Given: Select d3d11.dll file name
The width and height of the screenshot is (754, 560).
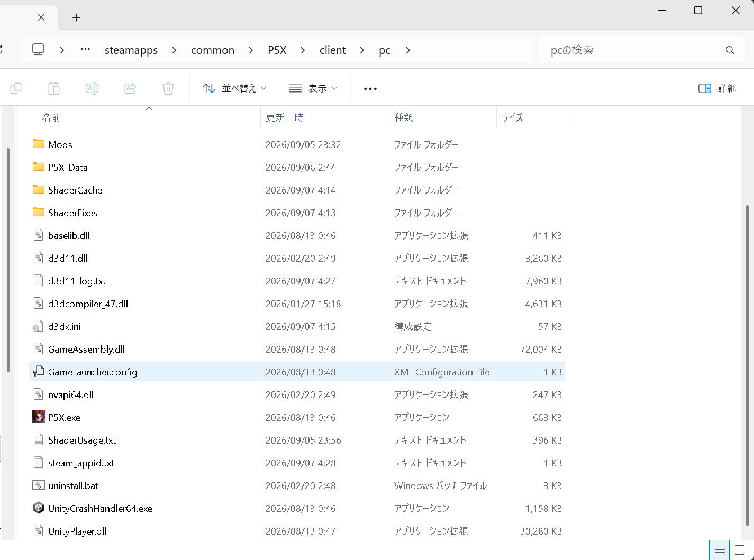Looking at the screenshot, I should click(x=68, y=258).
